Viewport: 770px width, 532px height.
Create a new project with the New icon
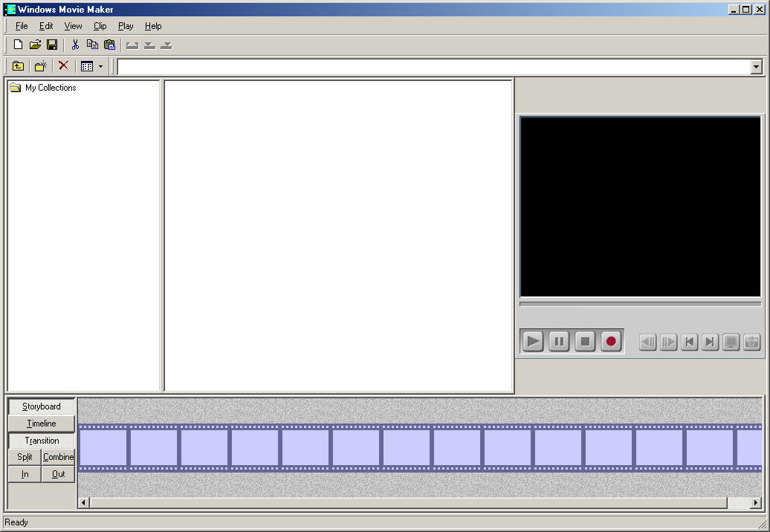[x=18, y=45]
